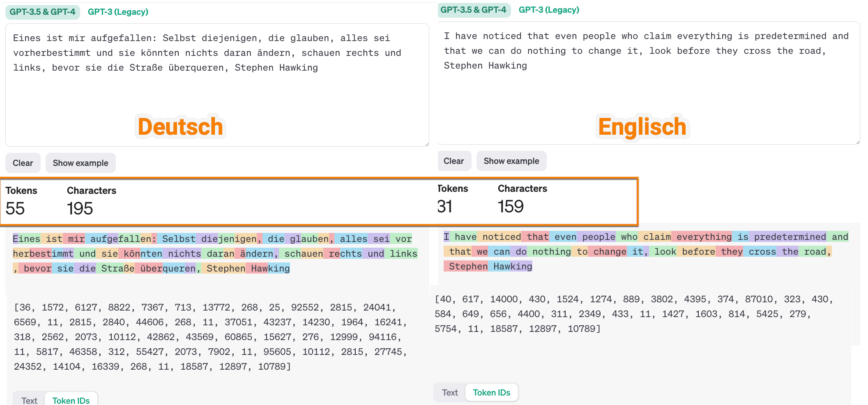This screenshot has height=405, width=868.
Task: Click Clear button below the German text
Action: pos(23,163)
